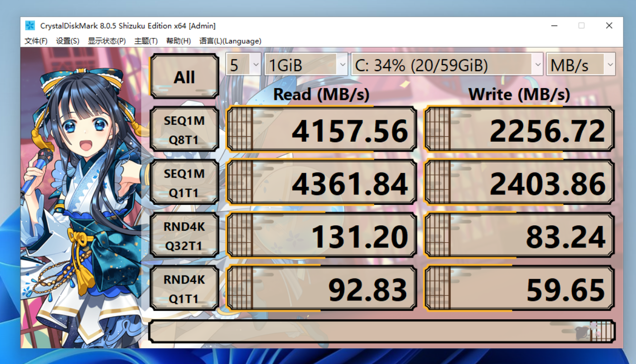
Task: Minimize the CrystalDiskMark window
Action: (554, 26)
